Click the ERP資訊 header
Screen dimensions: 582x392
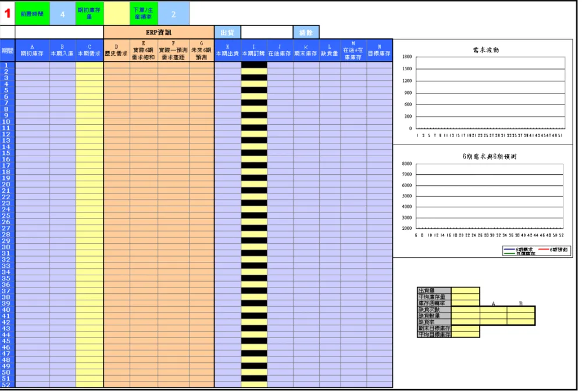click(159, 33)
